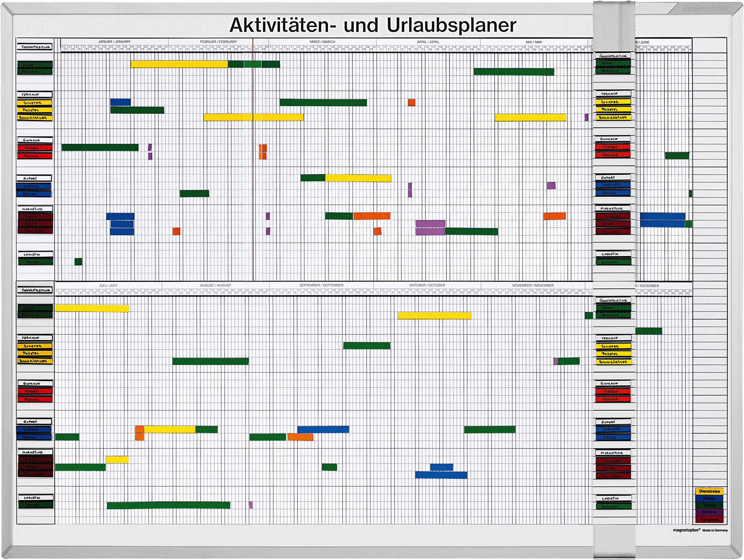Click the JANUAR / JANUARY month header
Image resolution: width=744 pixels, height=560 pixels.
pyautogui.click(x=114, y=42)
